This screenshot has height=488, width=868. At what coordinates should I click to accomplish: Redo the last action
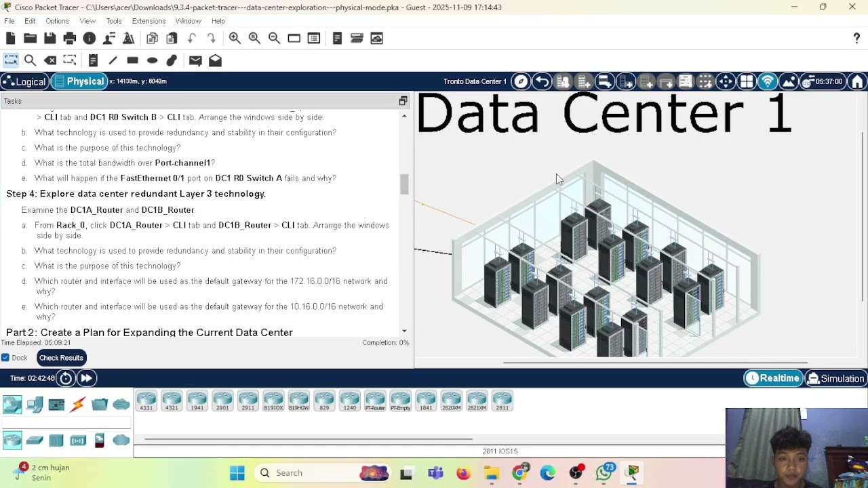coord(212,39)
